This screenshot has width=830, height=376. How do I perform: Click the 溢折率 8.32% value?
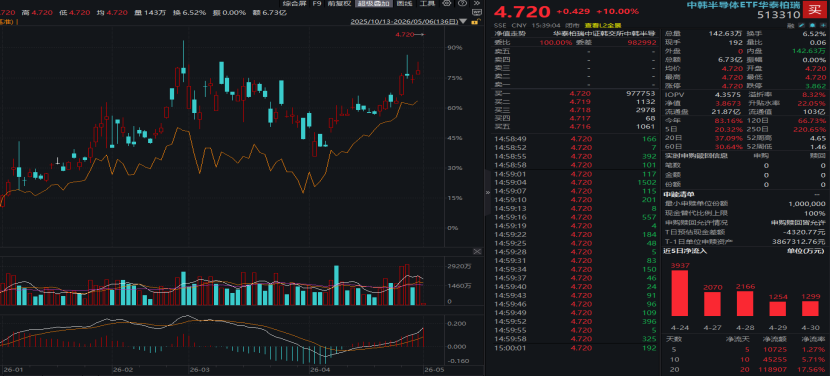pos(813,95)
